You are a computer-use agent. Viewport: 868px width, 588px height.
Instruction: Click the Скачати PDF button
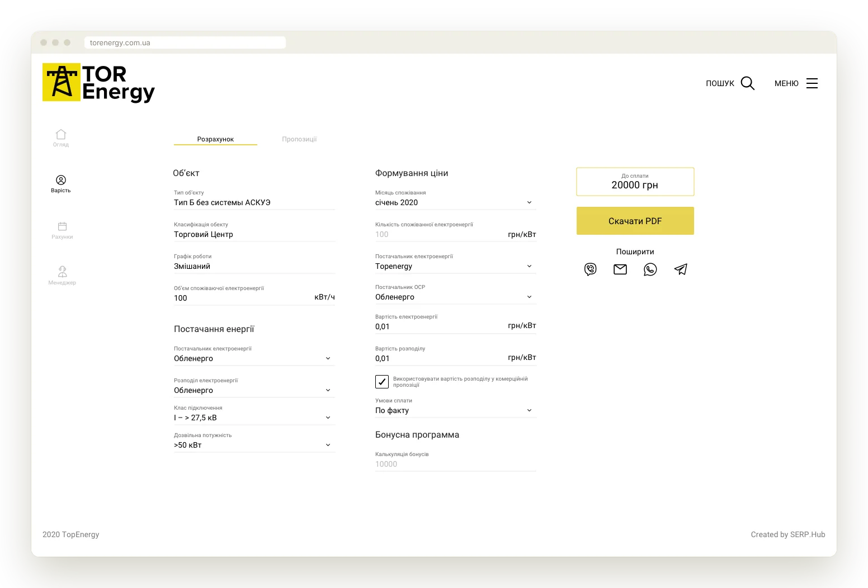(635, 221)
